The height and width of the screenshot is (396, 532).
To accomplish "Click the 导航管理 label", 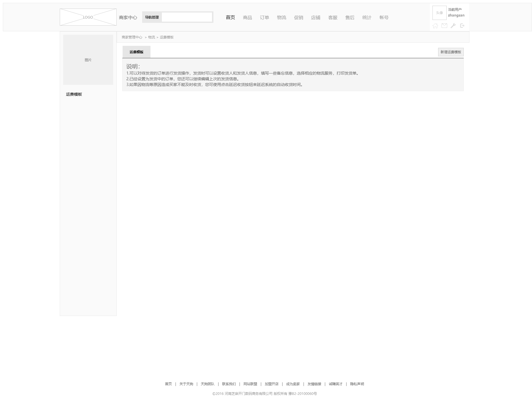I will tap(152, 17).
